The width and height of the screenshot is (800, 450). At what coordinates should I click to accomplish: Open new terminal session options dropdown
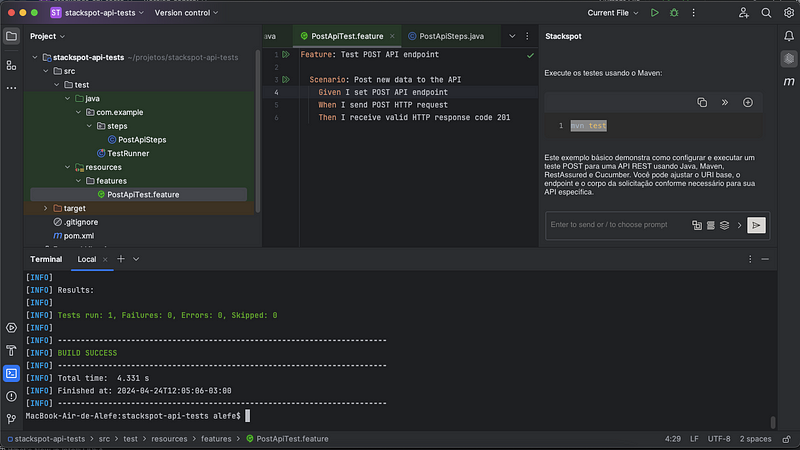[136, 259]
